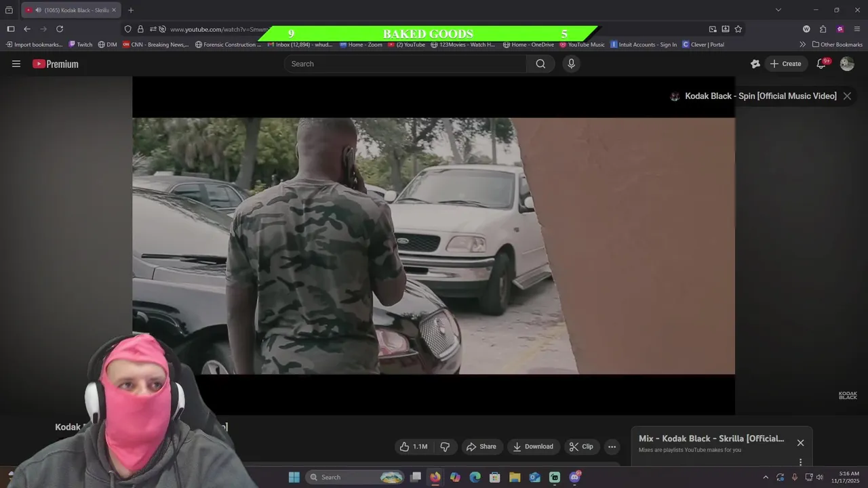This screenshot has width=868, height=488.
Task: Go to YouTube Premium home logo
Action: (x=56, y=64)
